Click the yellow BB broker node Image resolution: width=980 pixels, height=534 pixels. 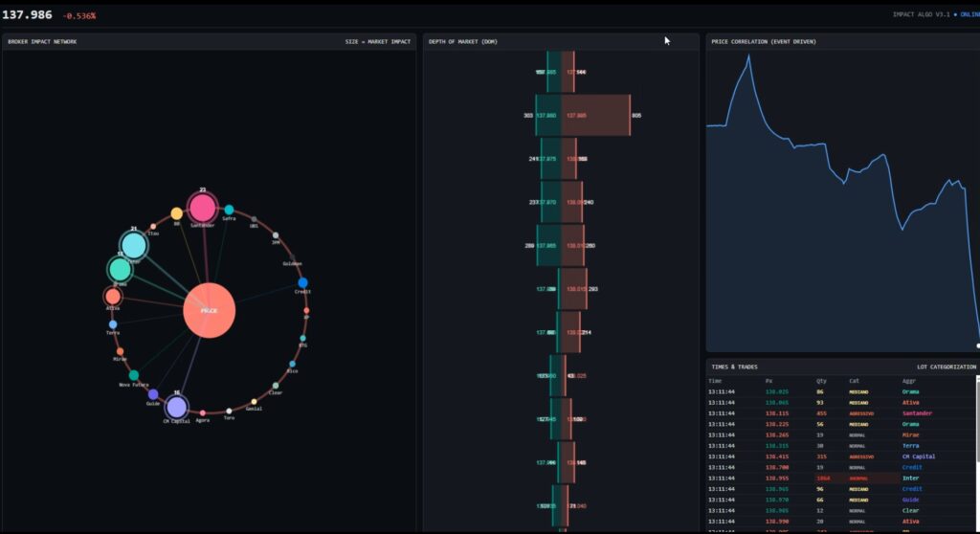click(x=177, y=213)
